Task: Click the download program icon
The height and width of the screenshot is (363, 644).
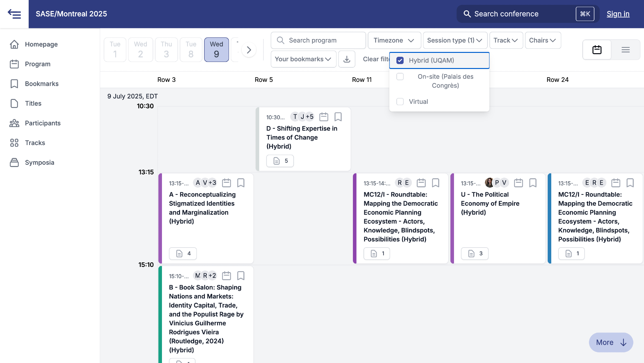Action: (347, 59)
